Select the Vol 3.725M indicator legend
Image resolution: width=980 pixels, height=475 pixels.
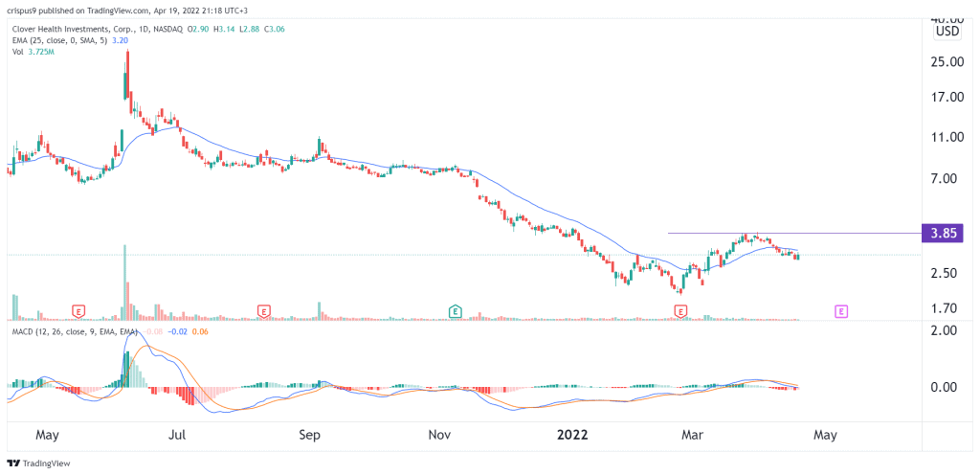[x=33, y=51]
